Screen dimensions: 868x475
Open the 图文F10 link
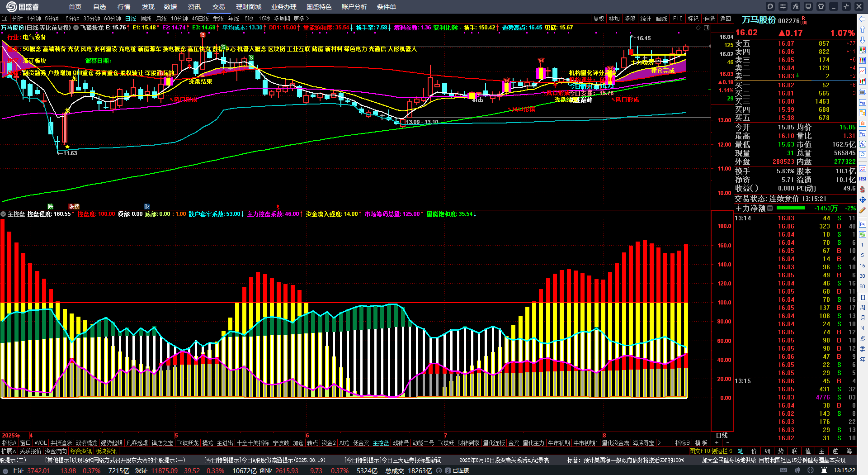coord(699,451)
